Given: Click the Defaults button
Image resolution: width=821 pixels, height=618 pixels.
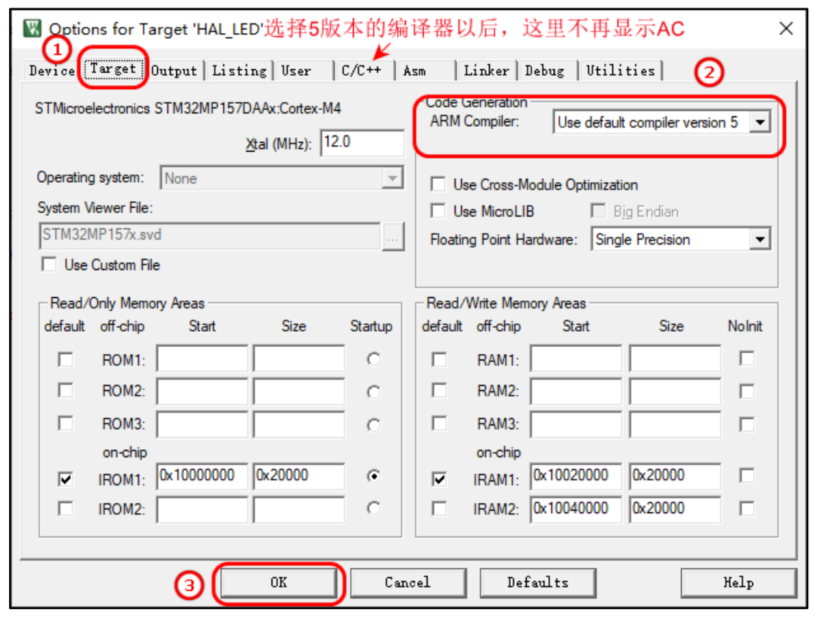Looking at the screenshot, I should tap(538, 582).
